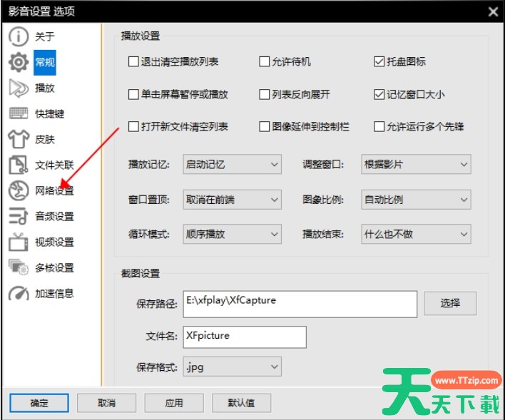Click the About (关于) info icon
Image resolution: width=505 pixels, height=420 pixels.
[x=19, y=36]
